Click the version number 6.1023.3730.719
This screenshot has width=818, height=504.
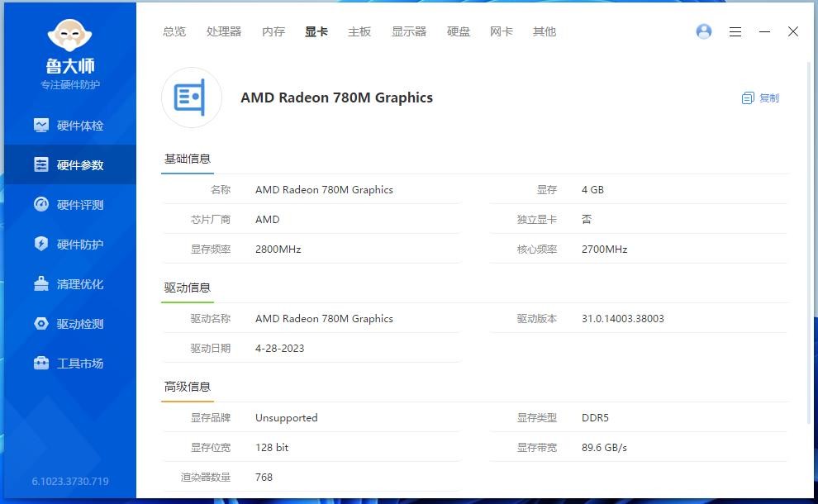click(x=70, y=481)
